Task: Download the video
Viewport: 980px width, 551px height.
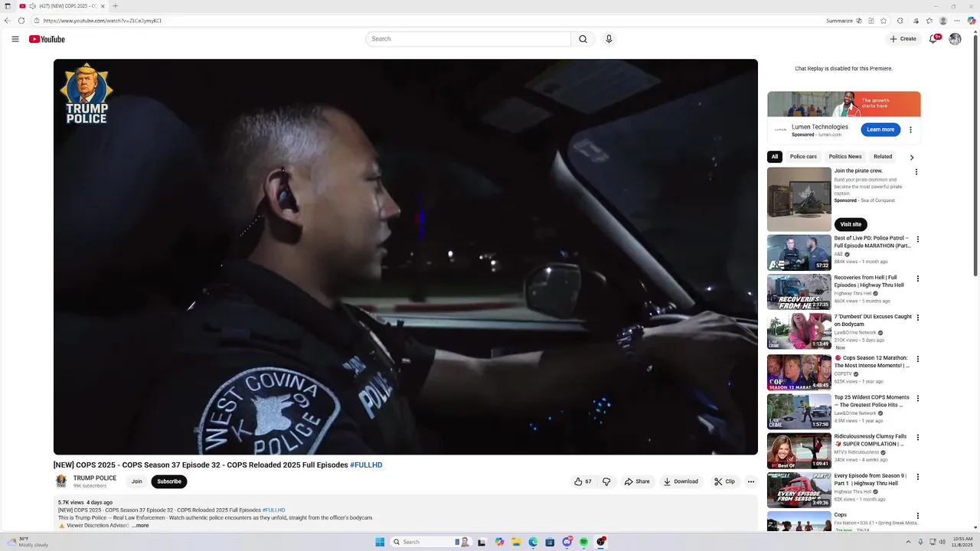Action: (681, 481)
